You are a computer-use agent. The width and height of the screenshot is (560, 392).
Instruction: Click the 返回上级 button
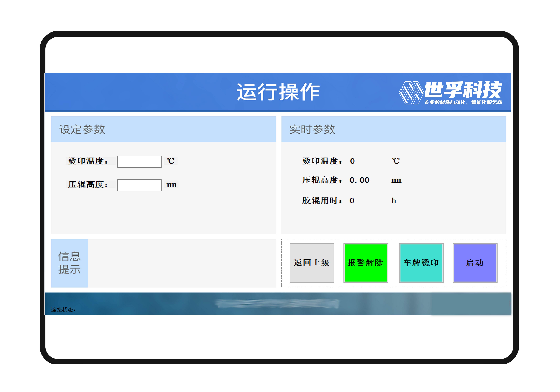point(312,263)
